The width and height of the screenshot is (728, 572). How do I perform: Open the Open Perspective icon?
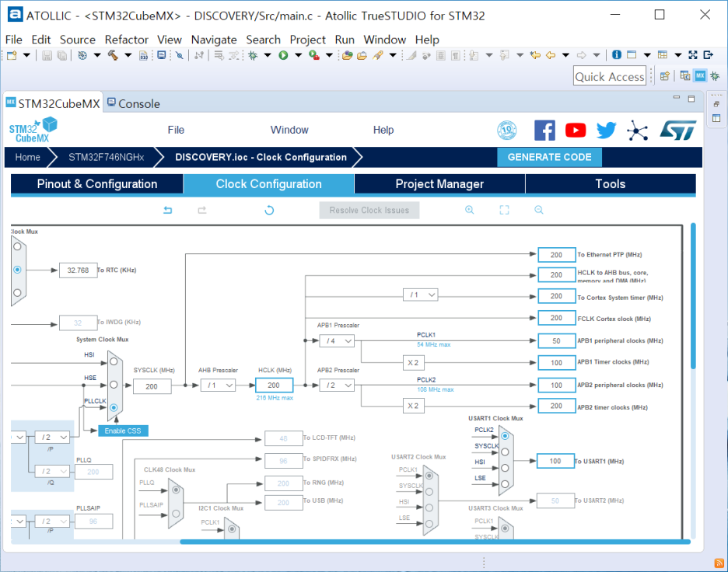pyautogui.click(x=664, y=76)
